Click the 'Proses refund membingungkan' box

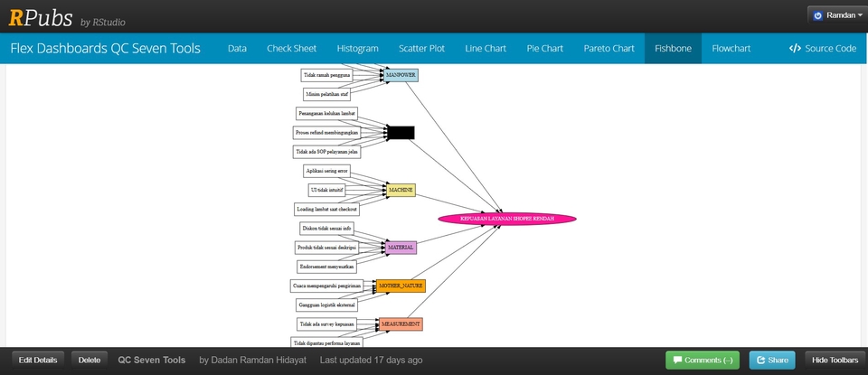[x=326, y=133]
